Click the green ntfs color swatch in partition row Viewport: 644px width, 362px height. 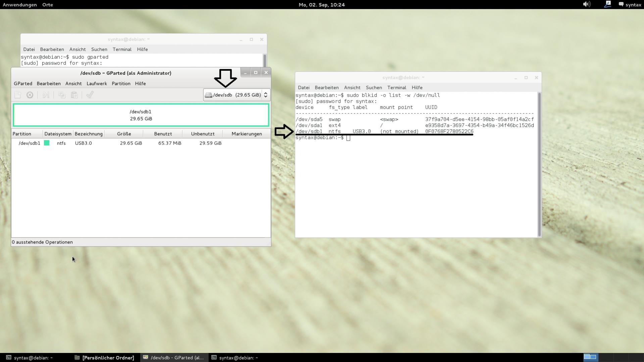[x=47, y=143]
